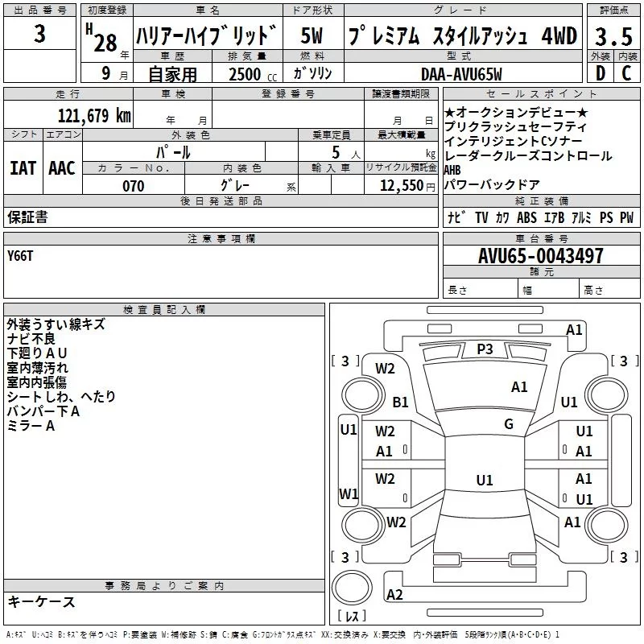
Task: Select the A2 mark on rear bumper
Action: (394, 595)
